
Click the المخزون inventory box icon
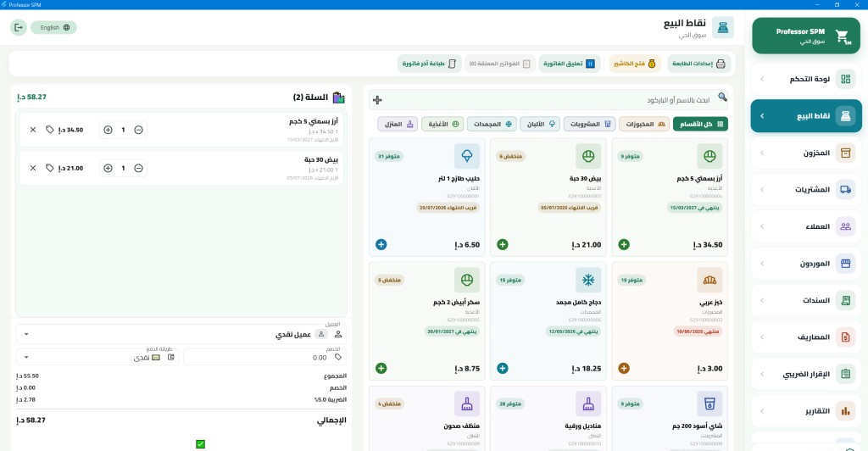point(845,153)
